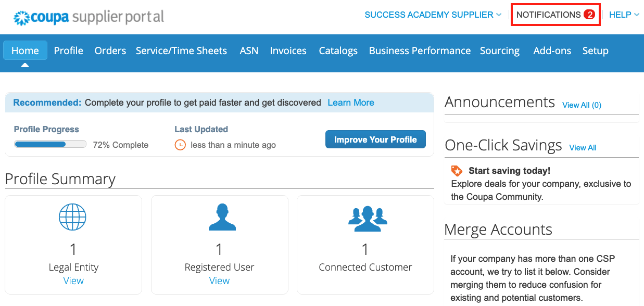Open the Help dropdown menu
The image size is (644, 306).
(624, 15)
